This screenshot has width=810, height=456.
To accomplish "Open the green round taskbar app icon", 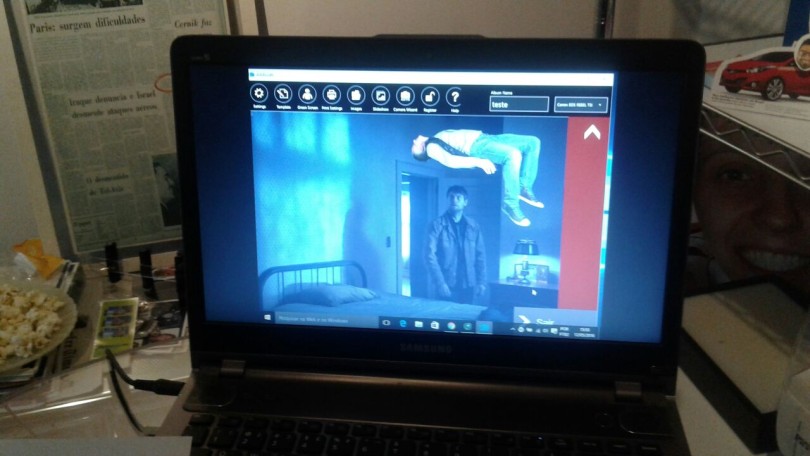I will pyautogui.click(x=468, y=326).
